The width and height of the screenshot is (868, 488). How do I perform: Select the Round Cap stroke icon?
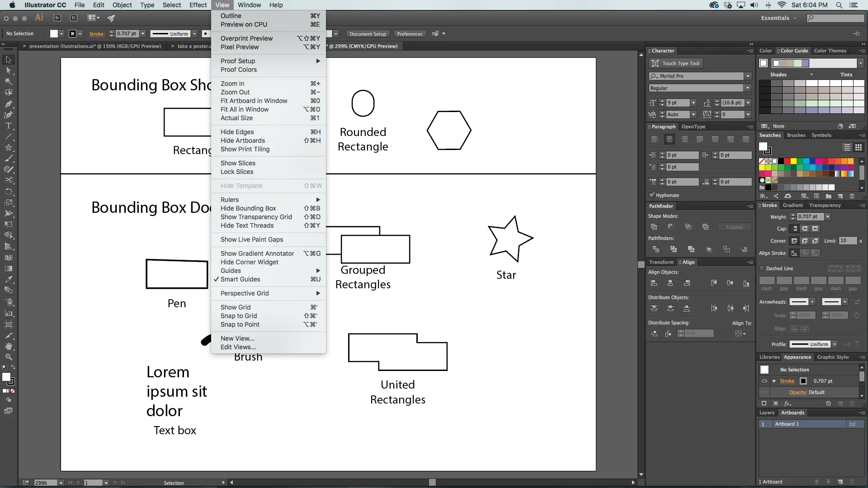tap(805, 229)
